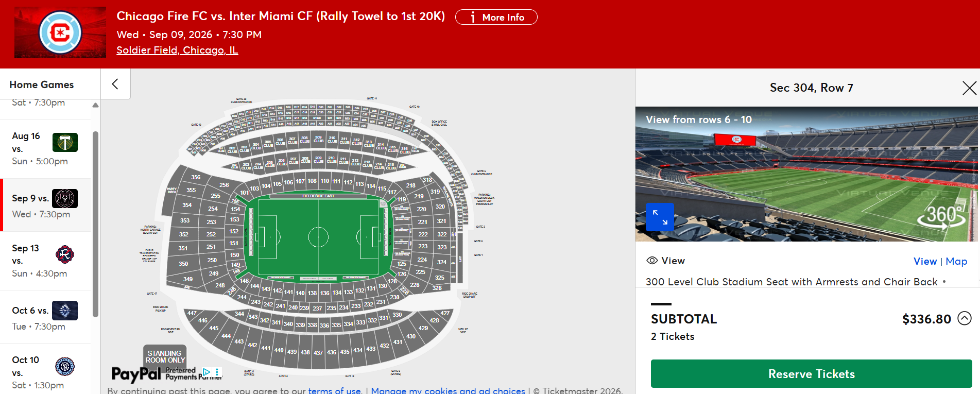Click the expand view fullscreen icon
Screen dimensions: 980x394
pos(660,217)
